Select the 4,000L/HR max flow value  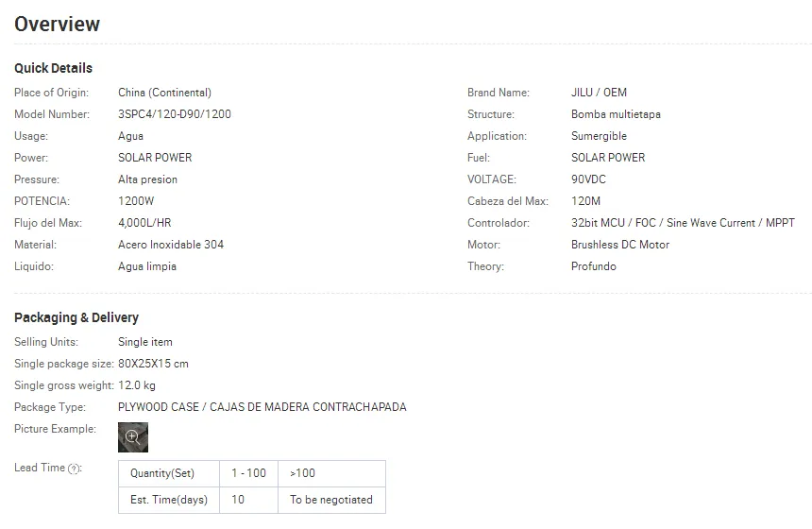click(x=144, y=223)
